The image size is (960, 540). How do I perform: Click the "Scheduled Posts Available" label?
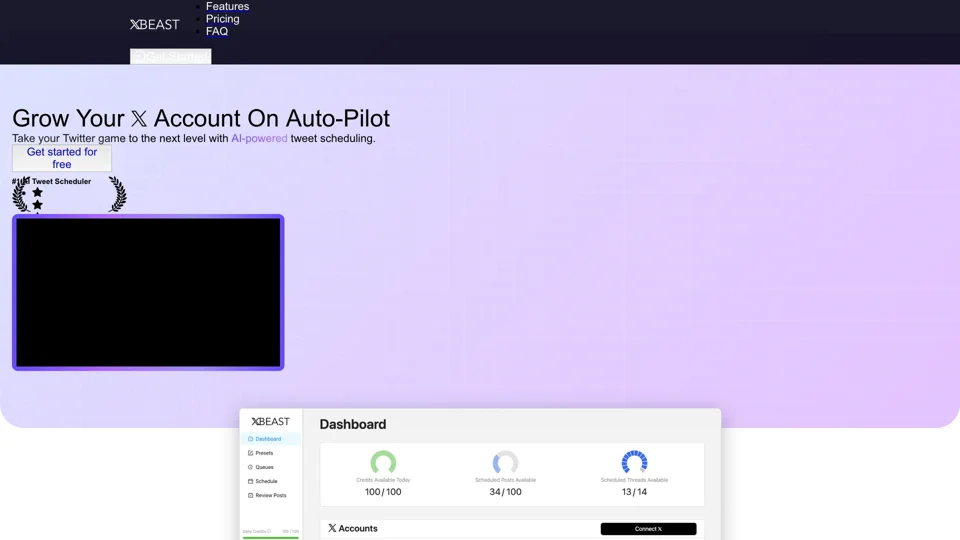[x=505, y=480]
